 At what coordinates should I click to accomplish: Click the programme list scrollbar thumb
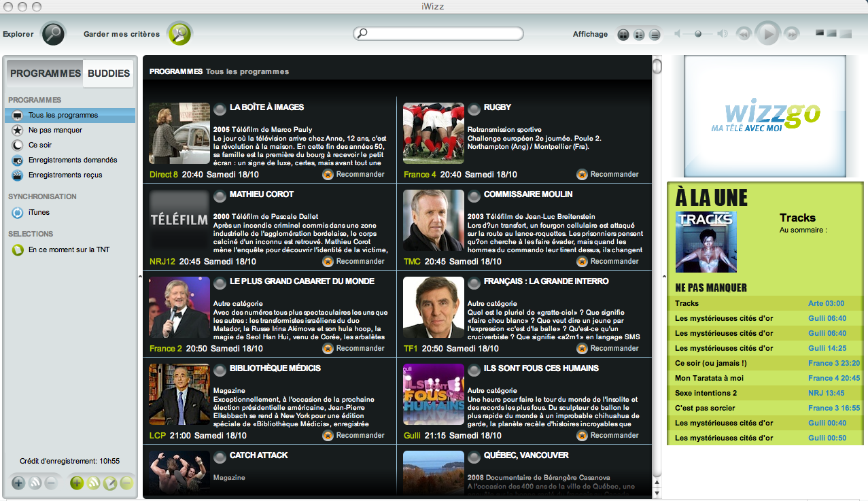(x=657, y=66)
